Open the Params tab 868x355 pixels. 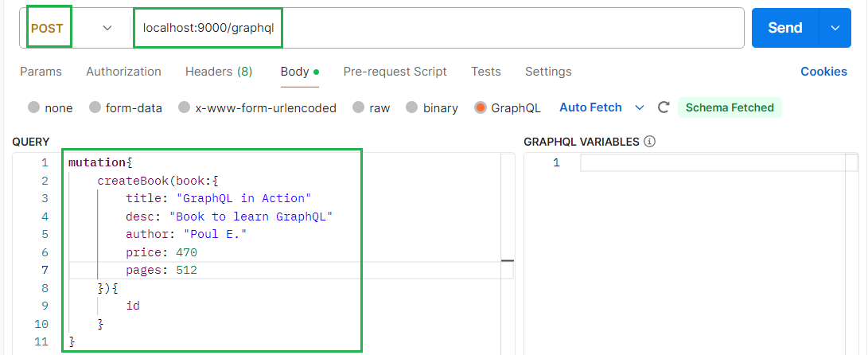[41, 72]
